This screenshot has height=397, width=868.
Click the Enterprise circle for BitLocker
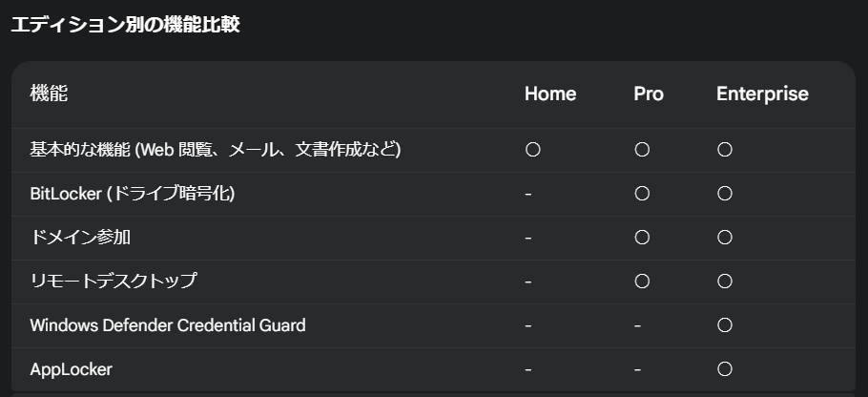click(x=725, y=193)
